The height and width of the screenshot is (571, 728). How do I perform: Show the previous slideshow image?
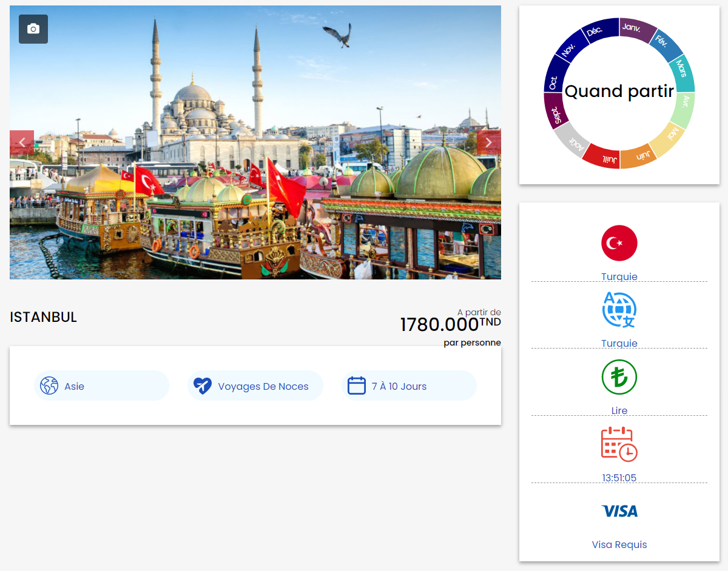(x=22, y=143)
